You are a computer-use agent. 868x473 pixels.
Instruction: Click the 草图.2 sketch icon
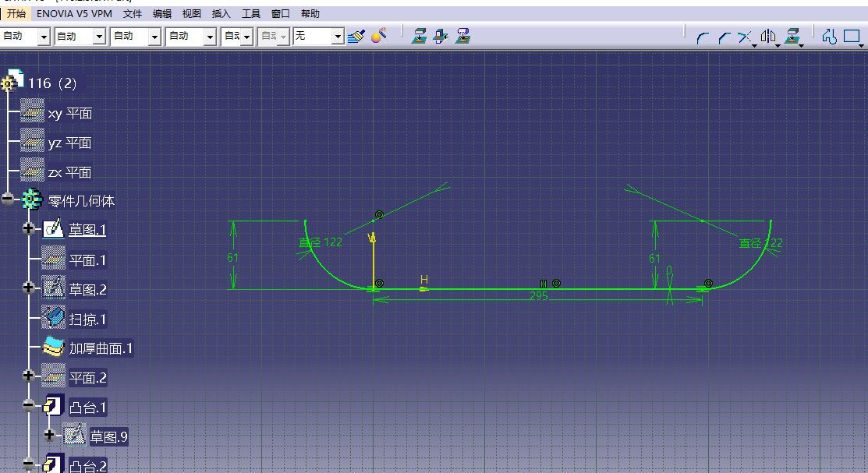[53, 288]
